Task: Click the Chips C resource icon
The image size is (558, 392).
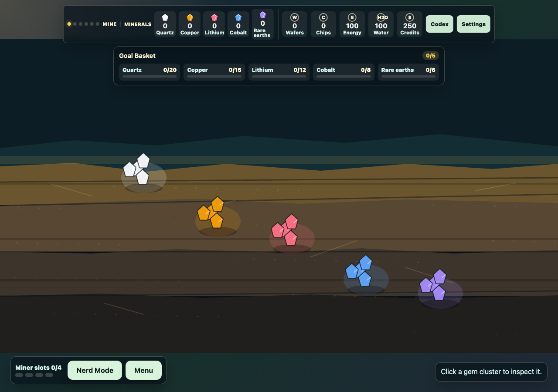Action: [x=323, y=17]
